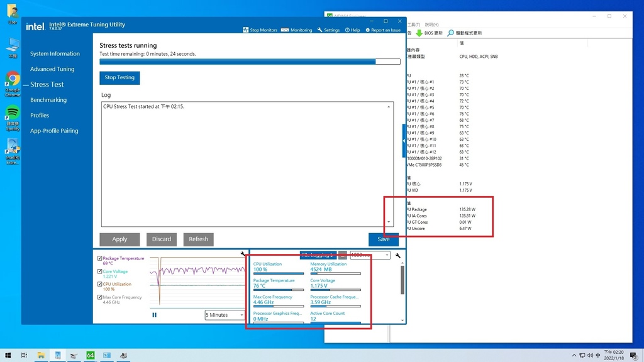644x362 pixels.
Task: Click the Stop Monitors toolbar item
Action: point(260,30)
